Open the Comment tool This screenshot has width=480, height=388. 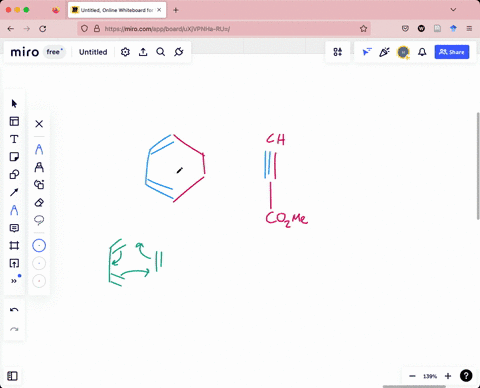[x=14, y=228]
